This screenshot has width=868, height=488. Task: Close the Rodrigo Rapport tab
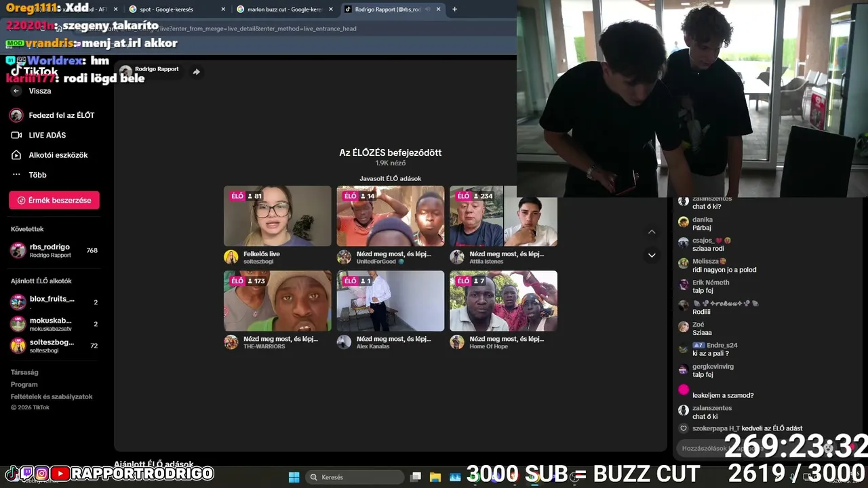pos(438,9)
